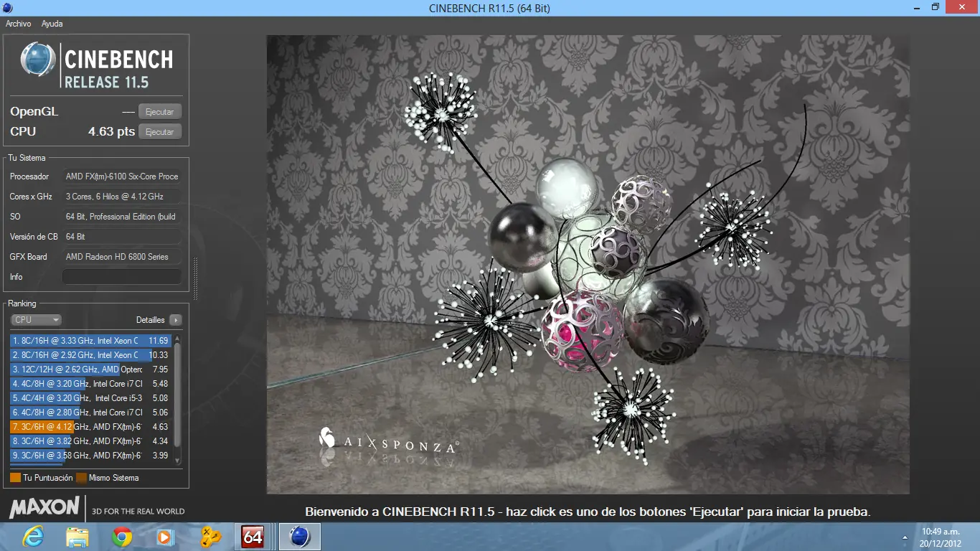Click the CPU score value 4.63 pts
980x551 pixels.
coord(111,132)
